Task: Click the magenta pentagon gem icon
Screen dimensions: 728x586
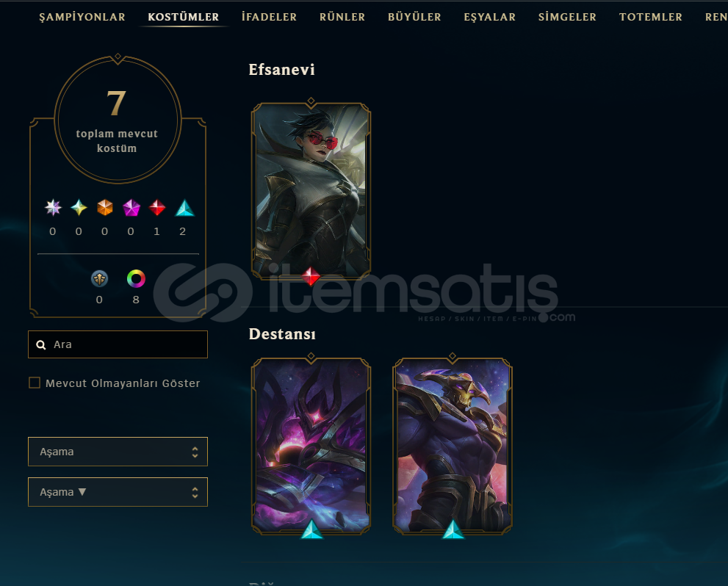Action: (131, 207)
